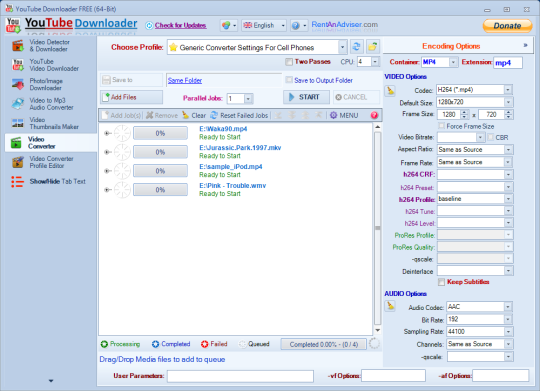
Task: Open the video Codec dropdown
Action: coord(508,90)
